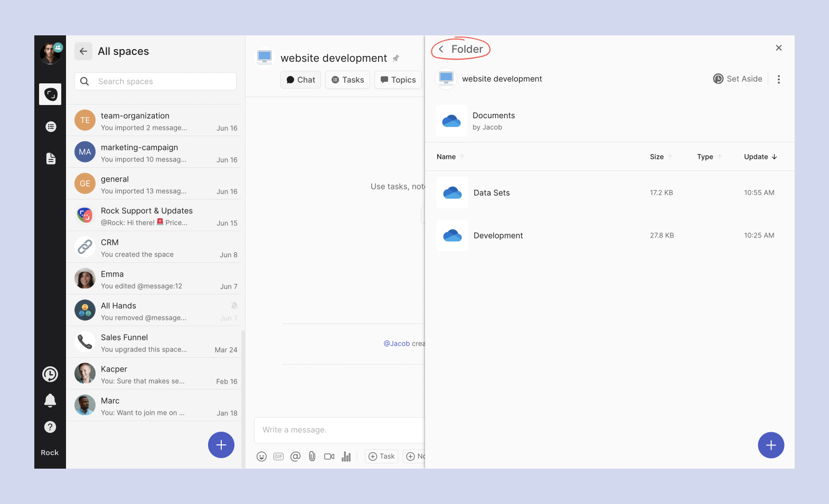Open the help question mark icon
829x504 pixels.
tap(50, 427)
